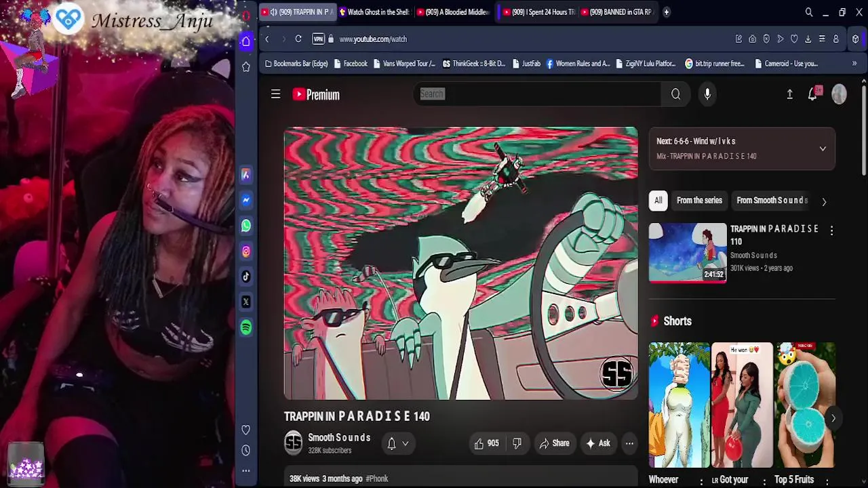Switch to '(909) TRAPPIN IN P' tab
868x488 pixels.
coord(297,12)
